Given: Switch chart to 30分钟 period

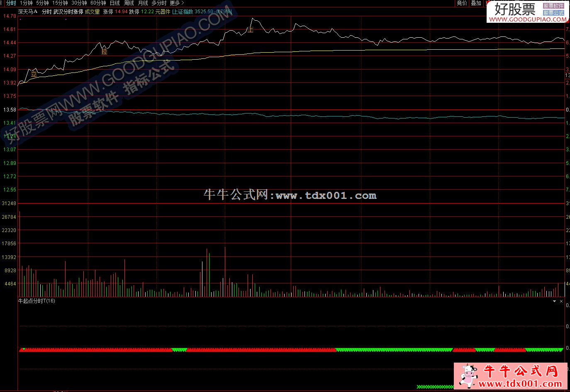Looking at the screenshot, I should click(79, 3).
